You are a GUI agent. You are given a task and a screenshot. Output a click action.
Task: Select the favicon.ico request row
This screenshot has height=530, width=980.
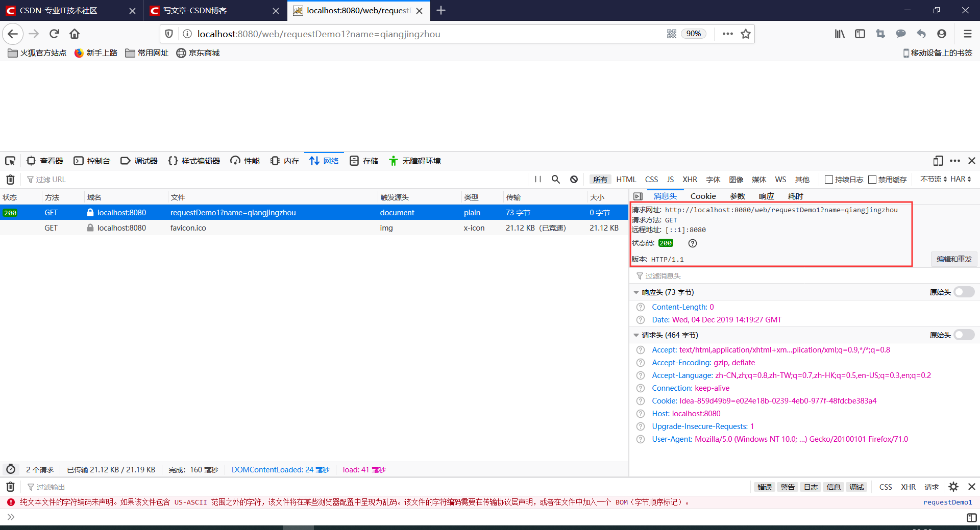point(314,228)
